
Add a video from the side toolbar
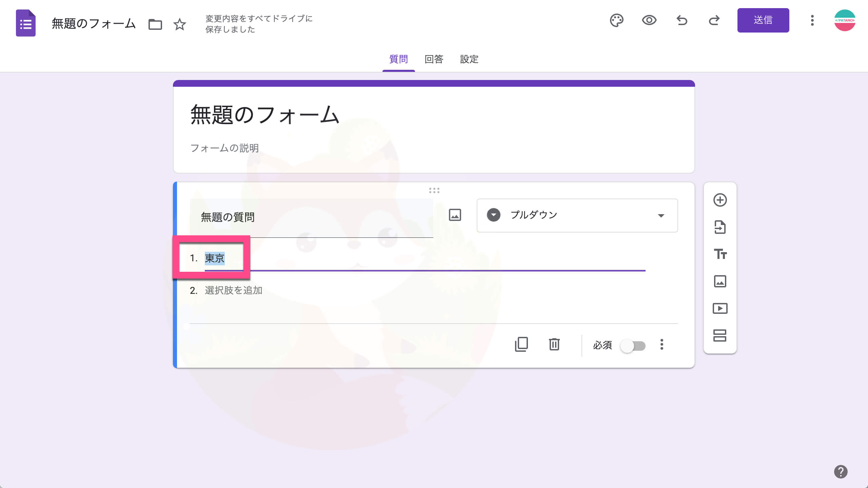720,308
